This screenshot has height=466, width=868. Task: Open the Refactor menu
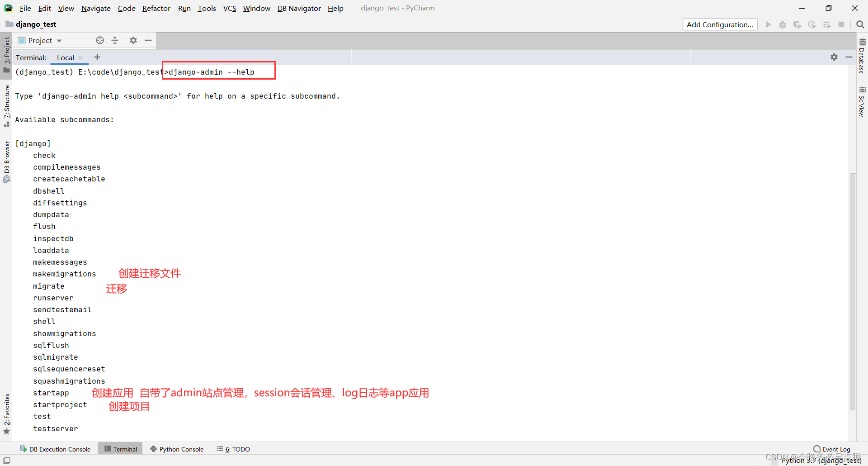click(156, 8)
